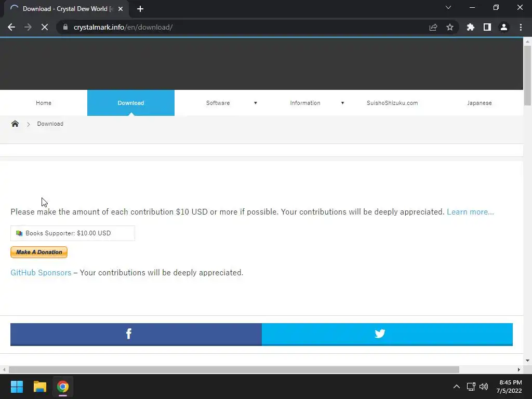Bookmark this page with star icon
This screenshot has width=532, height=399.
point(450,27)
